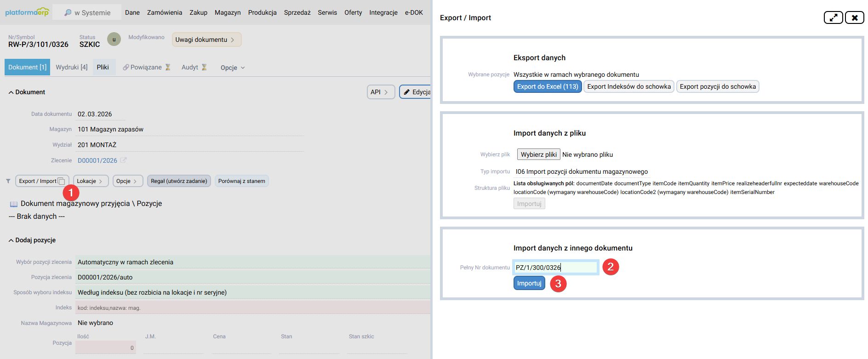This screenshot has width=868, height=359.
Task: Open the external link icon beside D00001/2026
Action: [123, 160]
